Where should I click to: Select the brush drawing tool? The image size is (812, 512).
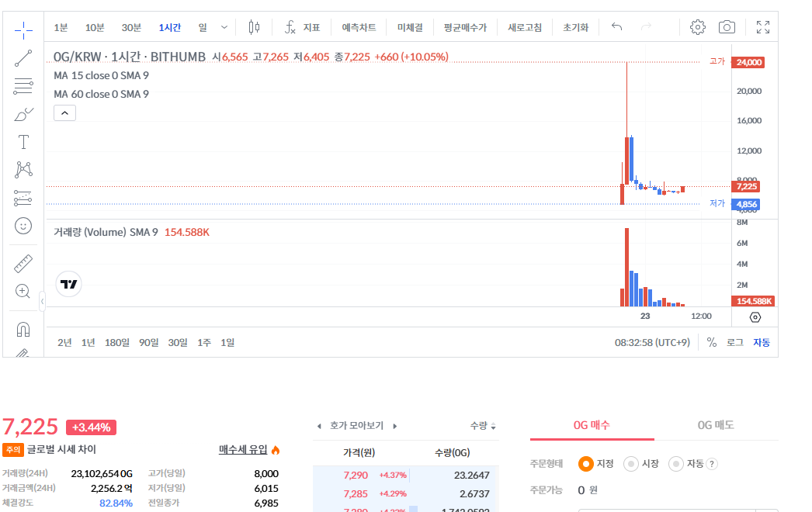click(x=23, y=114)
